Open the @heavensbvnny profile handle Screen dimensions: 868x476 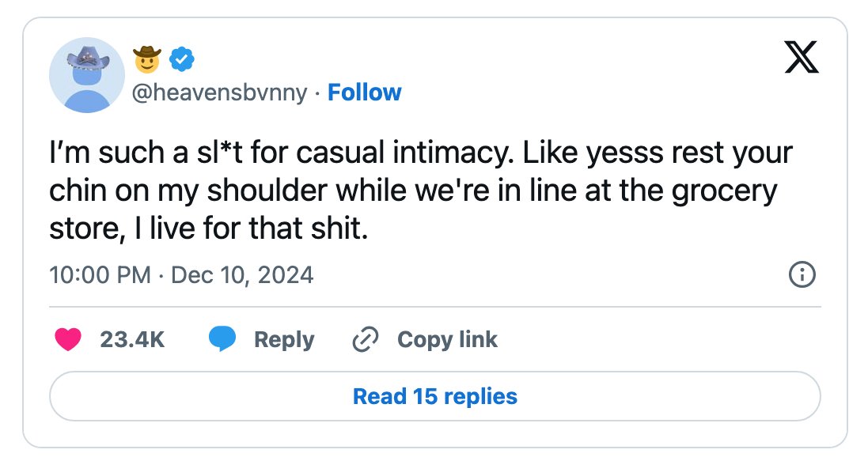pos(219,93)
